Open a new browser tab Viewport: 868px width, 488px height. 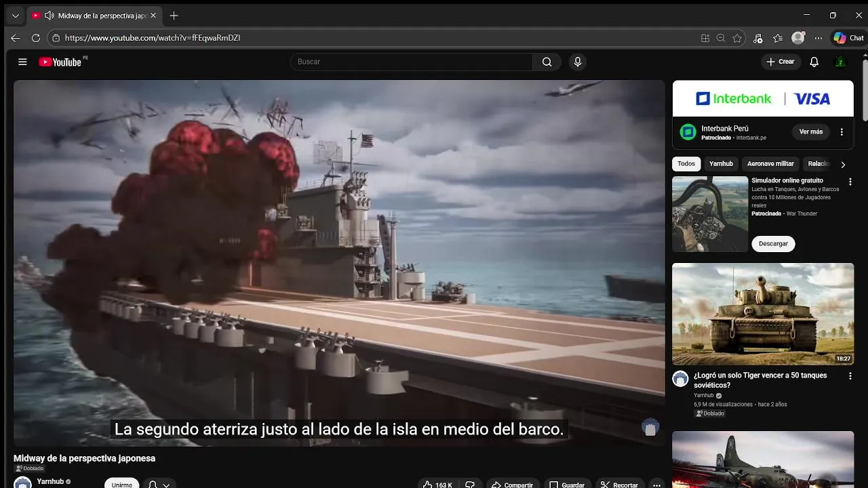point(174,16)
